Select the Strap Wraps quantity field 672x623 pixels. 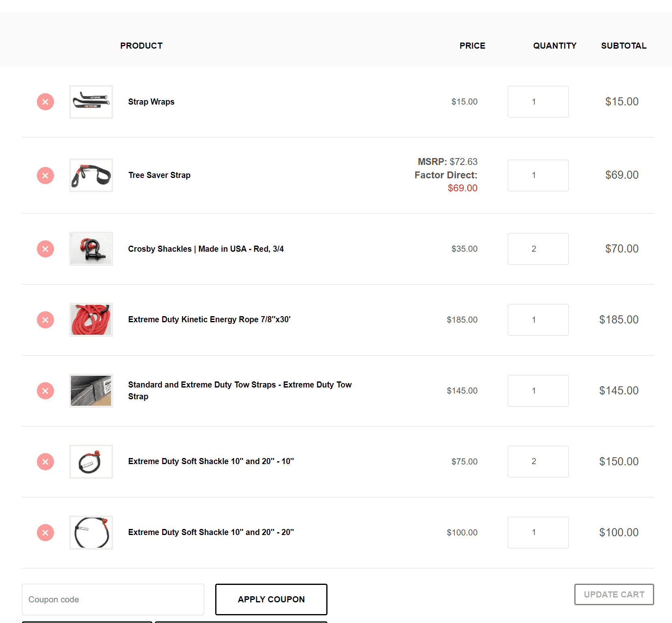point(538,102)
